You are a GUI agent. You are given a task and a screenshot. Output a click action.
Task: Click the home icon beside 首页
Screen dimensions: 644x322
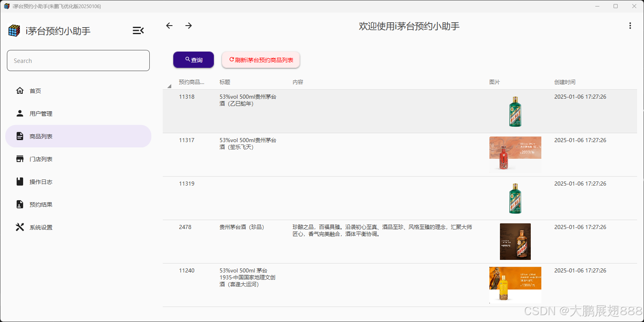coord(20,91)
